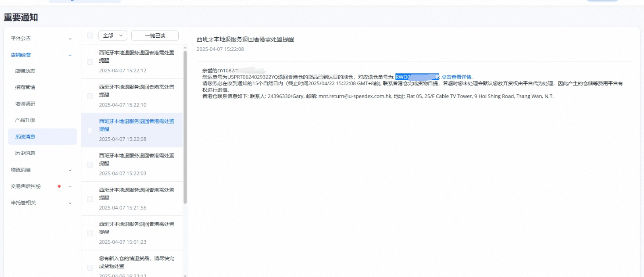Select 产品升级 menu item
644x277 pixels.
pyautogui.click(x=25, y=120)
